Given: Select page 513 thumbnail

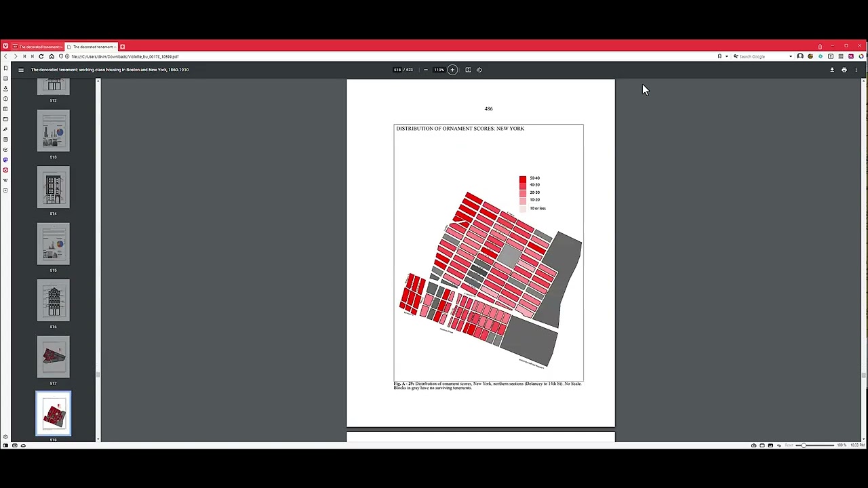Looking at the screenshot, I should [54, 130].
